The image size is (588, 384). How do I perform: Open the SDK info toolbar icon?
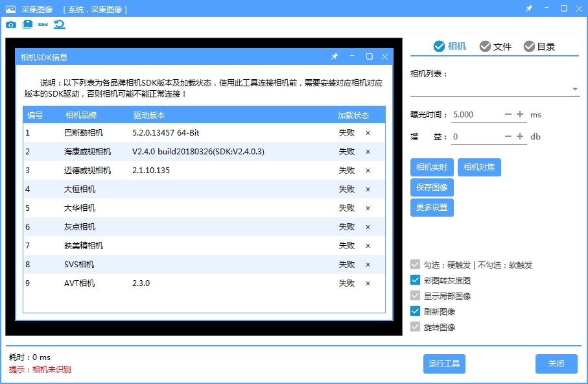43,25
